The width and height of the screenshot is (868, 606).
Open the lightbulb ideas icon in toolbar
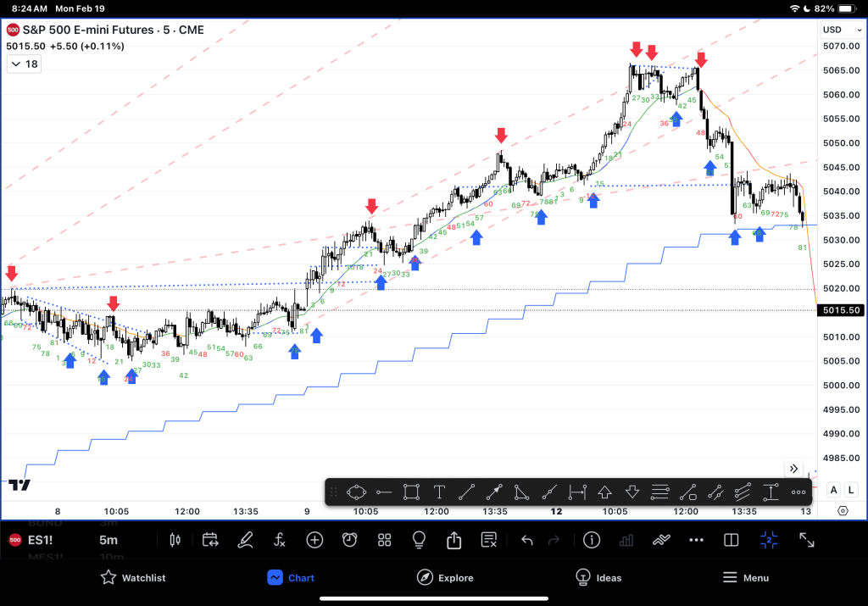(x=419, y=540)
